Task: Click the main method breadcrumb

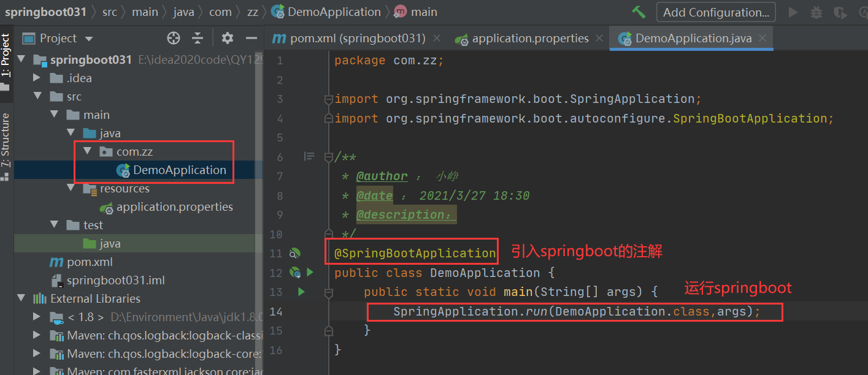Action: (x=415, y=12)
